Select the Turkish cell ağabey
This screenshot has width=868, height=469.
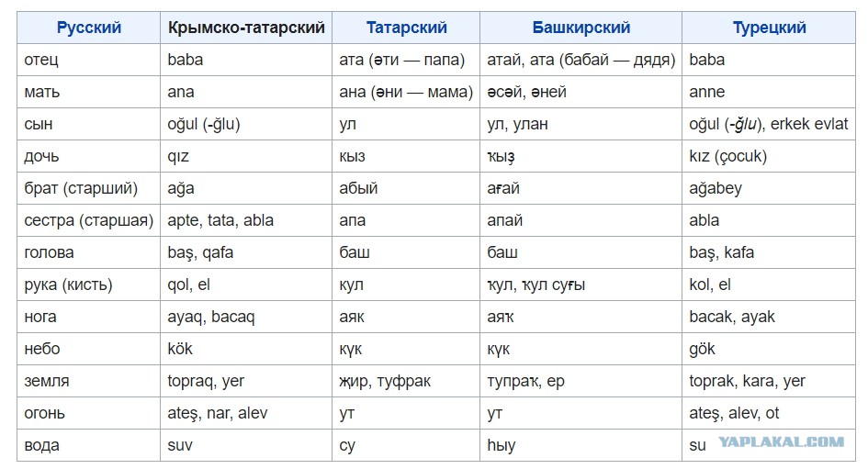(x=769, y=188)
